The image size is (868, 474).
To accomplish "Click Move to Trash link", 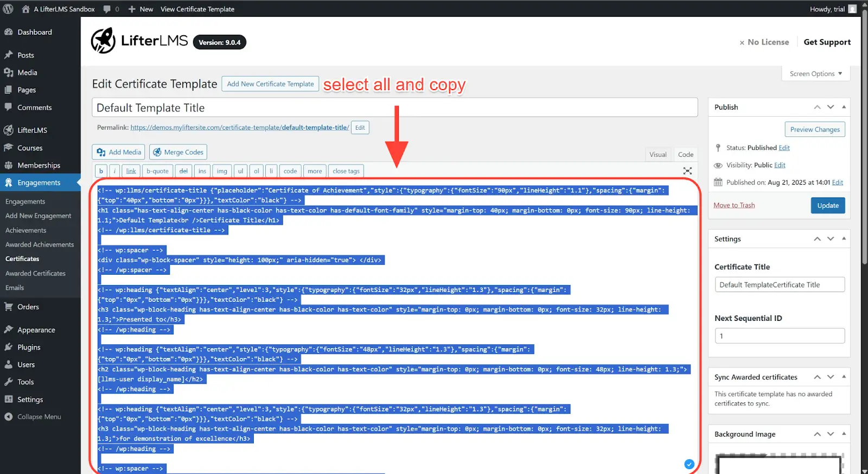I will (x=734, y=205).
